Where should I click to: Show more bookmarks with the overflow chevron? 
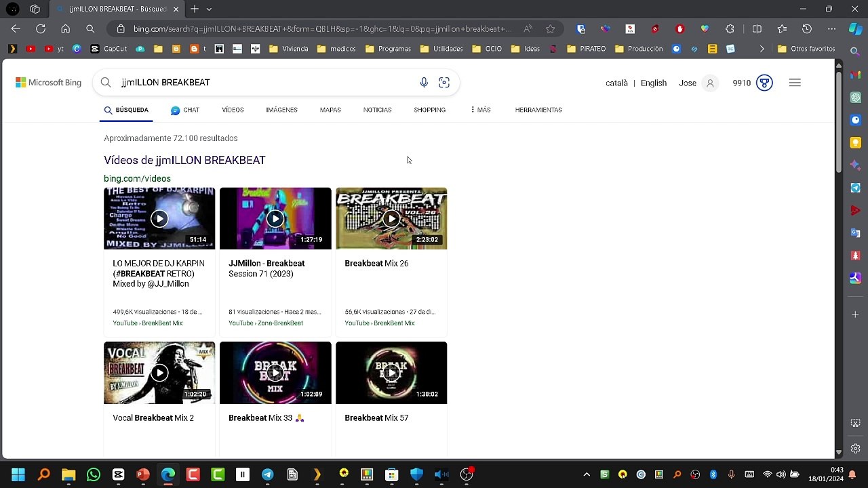(762, 49)
